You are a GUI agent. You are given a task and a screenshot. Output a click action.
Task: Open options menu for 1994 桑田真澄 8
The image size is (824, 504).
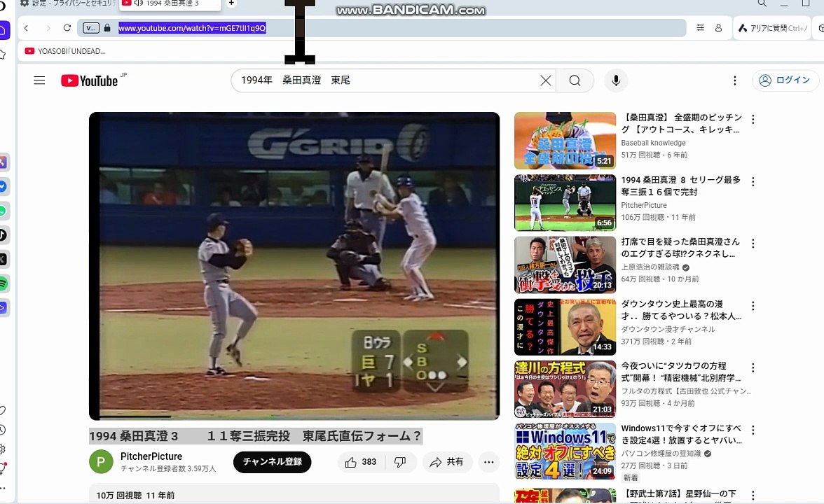click(753, 182)
